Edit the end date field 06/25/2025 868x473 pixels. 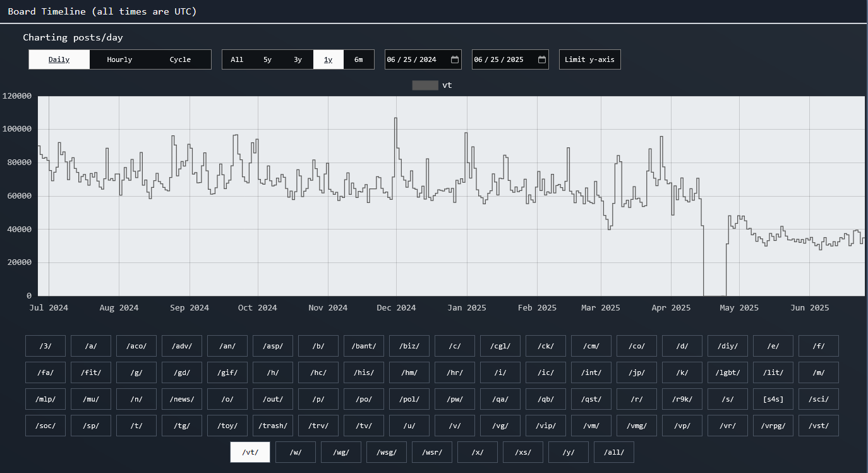click(x=510, y=59)
